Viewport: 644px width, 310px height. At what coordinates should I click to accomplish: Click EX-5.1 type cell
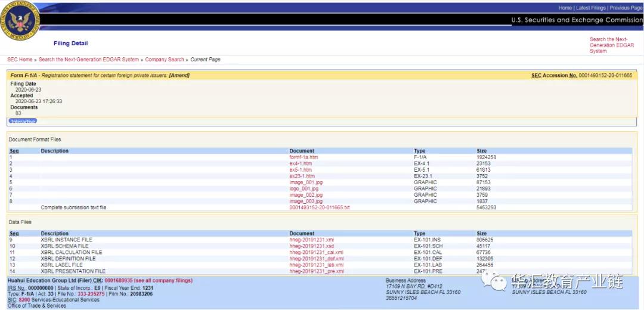point(422,169)
